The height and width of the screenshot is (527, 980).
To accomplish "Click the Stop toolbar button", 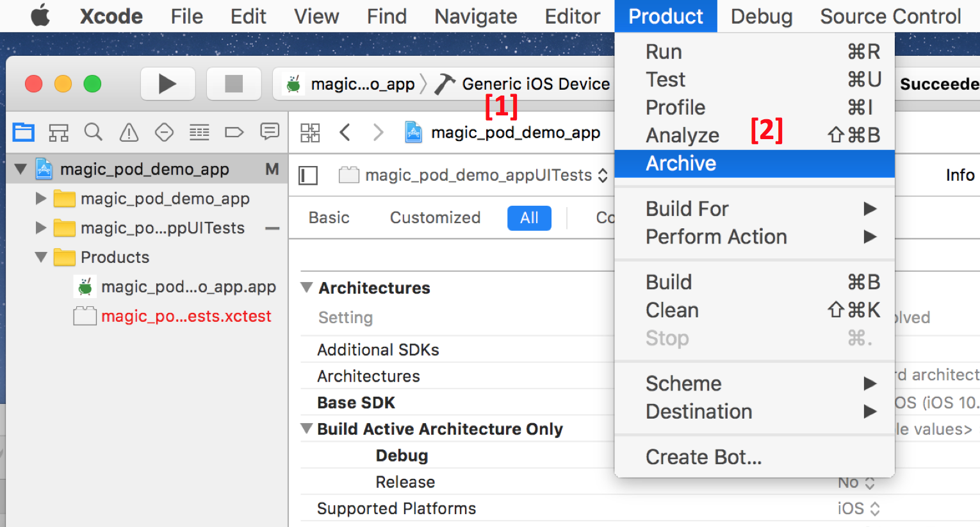I will pos(234,83).
